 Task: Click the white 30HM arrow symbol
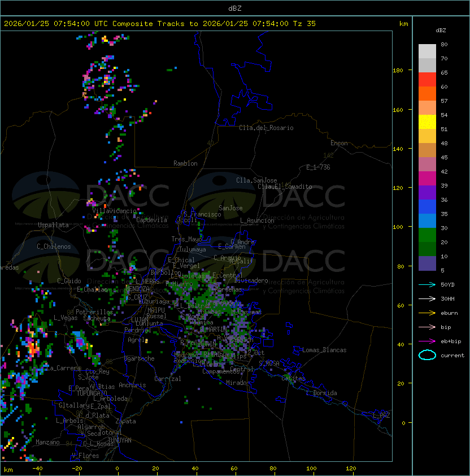[427, 298]
